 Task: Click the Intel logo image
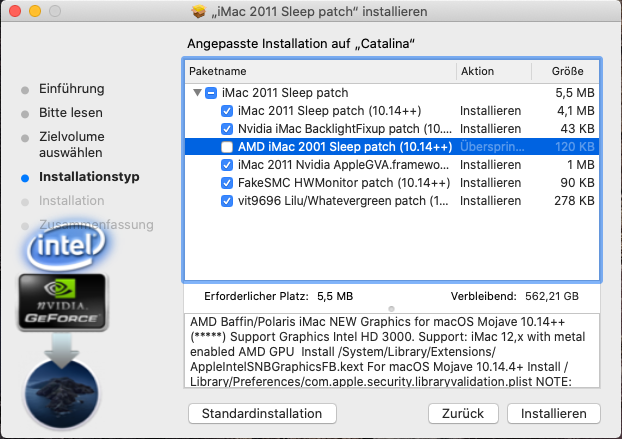[x=66, y=246]
